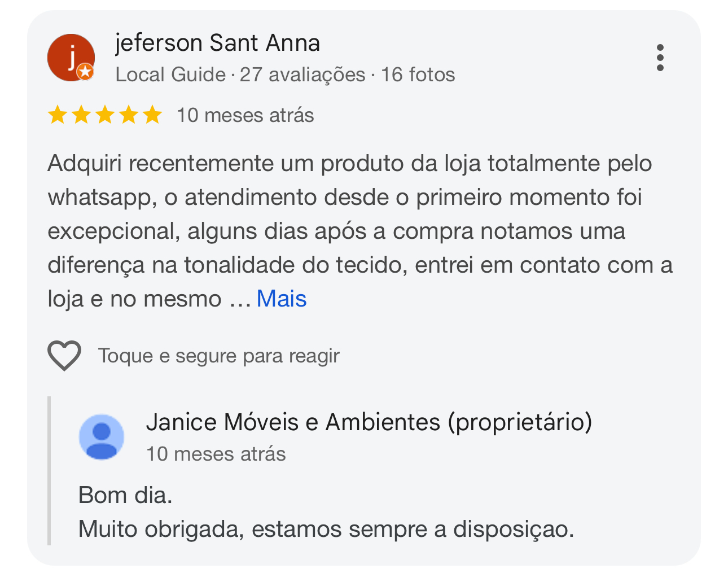Click the first yellow rating star
Screen dimensions: 728x586
click(x=58, y=115)
